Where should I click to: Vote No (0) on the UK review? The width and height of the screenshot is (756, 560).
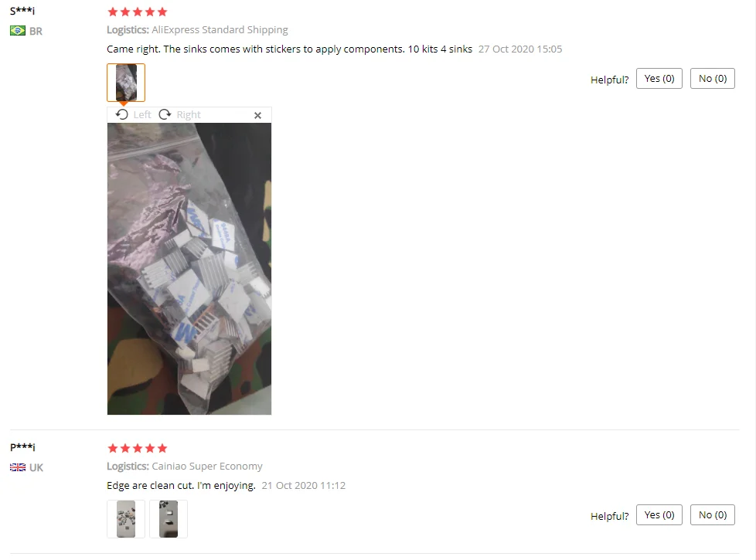713,515
